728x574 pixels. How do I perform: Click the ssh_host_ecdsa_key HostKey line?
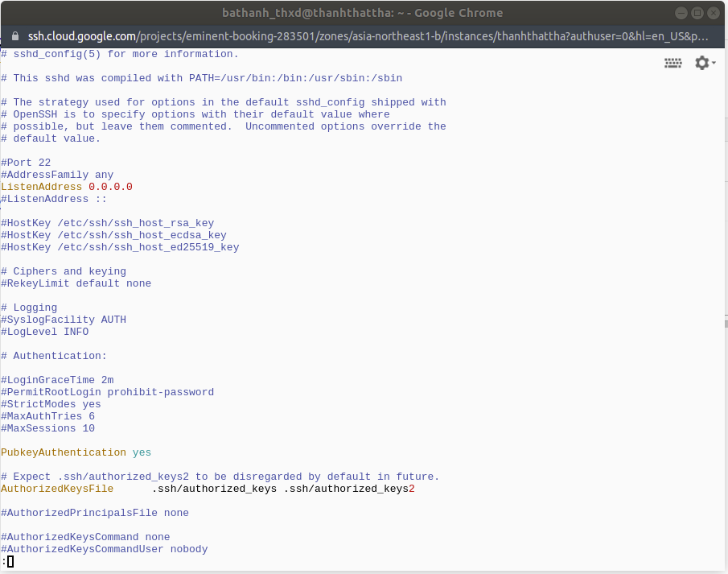point(113,235)
